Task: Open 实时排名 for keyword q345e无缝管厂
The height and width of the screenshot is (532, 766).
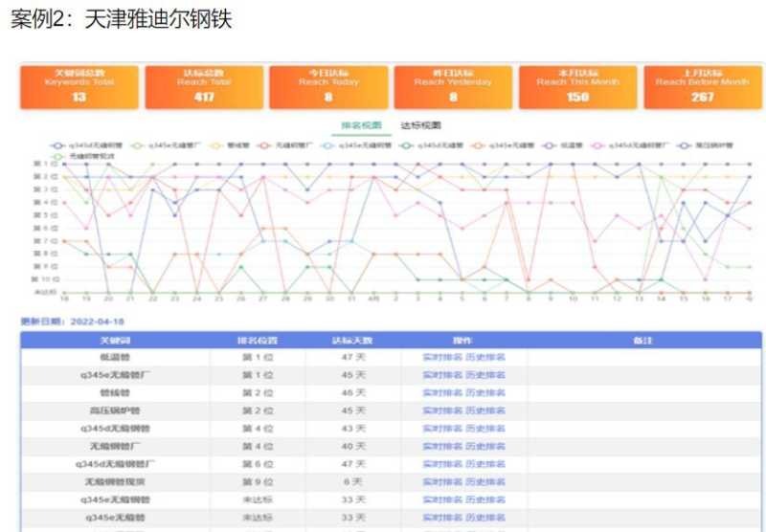Action: [x=442, y=375]
